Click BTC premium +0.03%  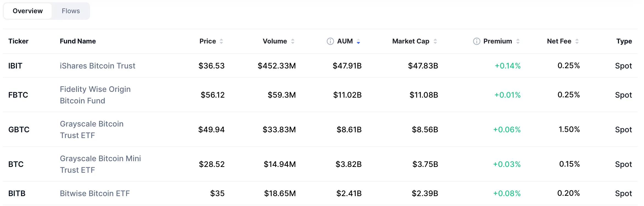tap(507, 164)
